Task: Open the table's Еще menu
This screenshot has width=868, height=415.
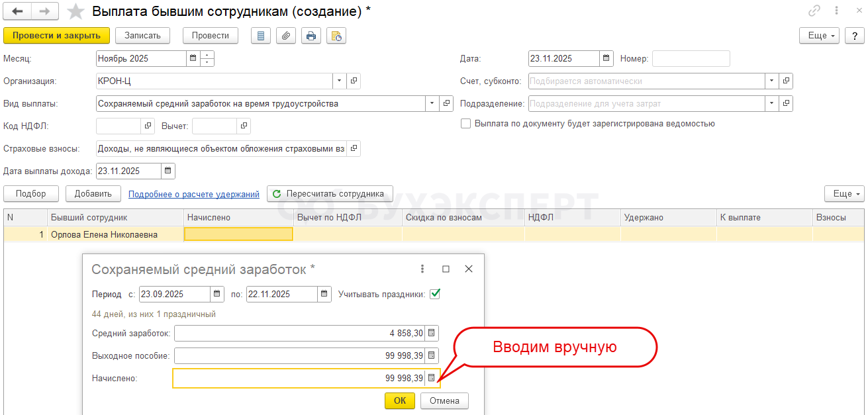Action: [x=844, y=194]
